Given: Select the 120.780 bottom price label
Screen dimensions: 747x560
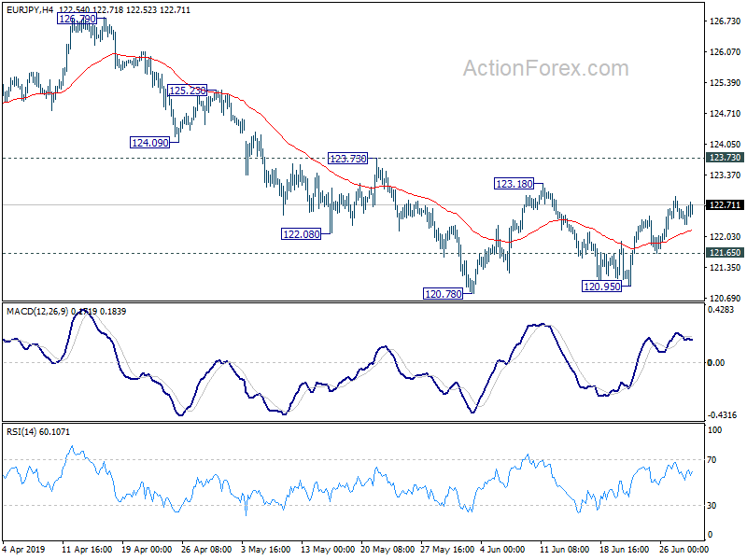Looking at the screenshot, I should tap(443, 294).
